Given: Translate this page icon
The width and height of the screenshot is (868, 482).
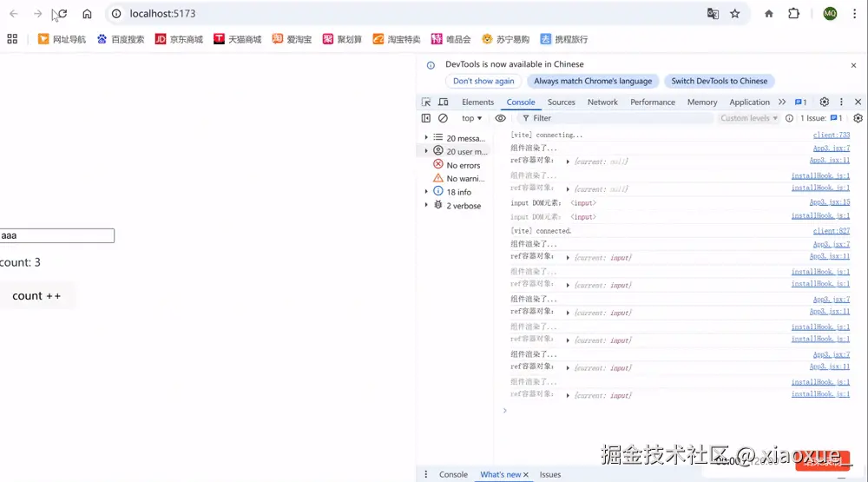Looking at the screenshot, I should pyautogui.click(x=713, y=14).
